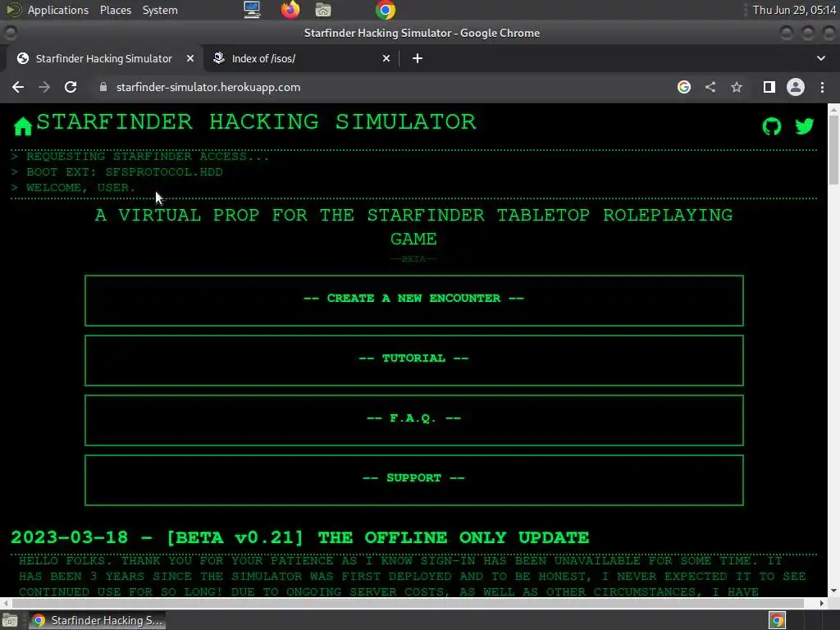Open Chrome three-dot menu
840x630 pixels.
click(822, 87)
